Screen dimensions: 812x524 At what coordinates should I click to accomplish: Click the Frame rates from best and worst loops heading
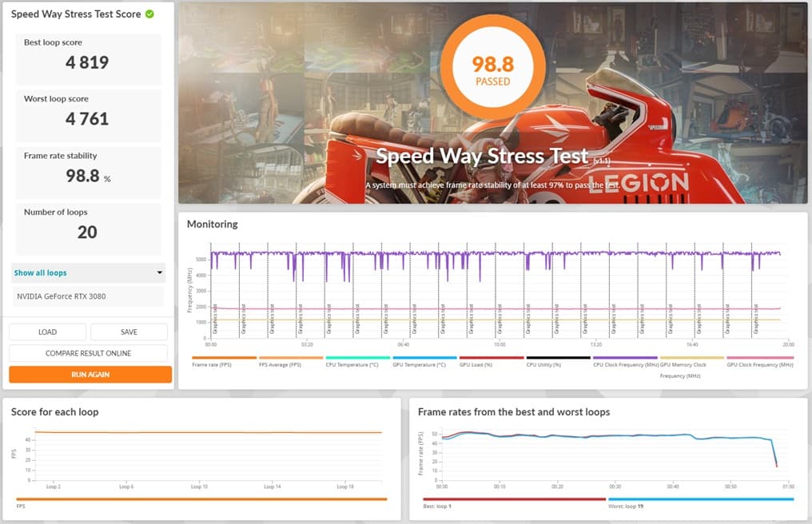click(x=514, y=412)
